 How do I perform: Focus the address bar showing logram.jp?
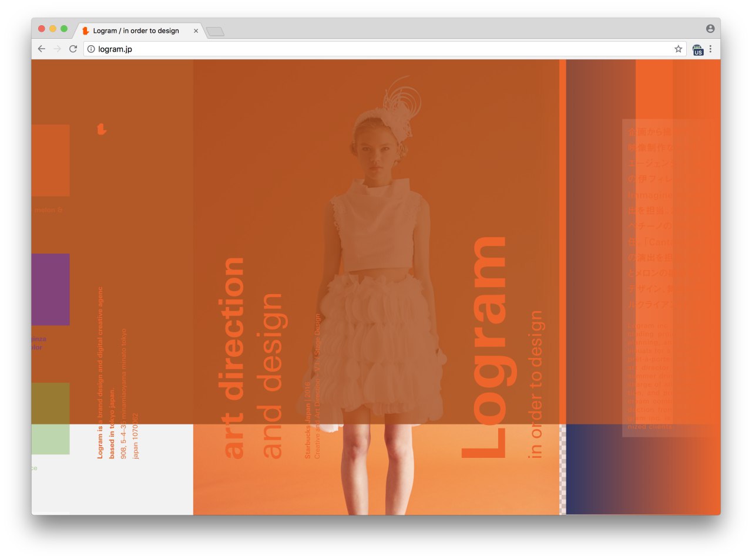click(385, 49)
